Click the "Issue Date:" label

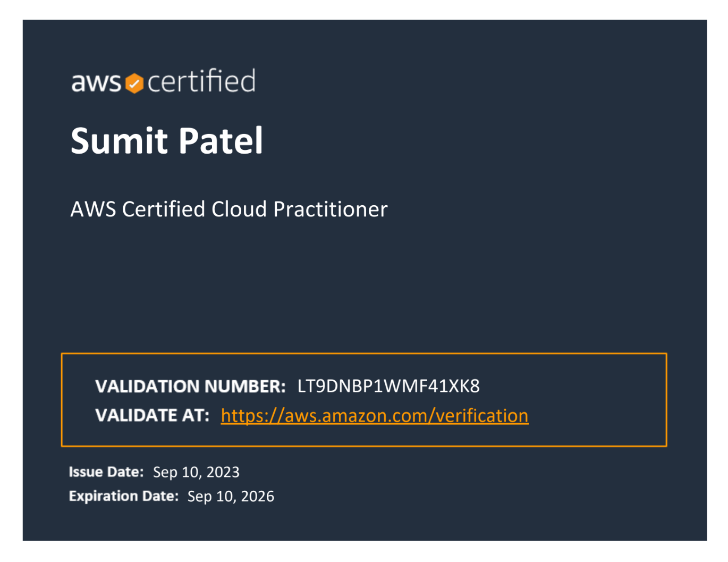[106, 472]
